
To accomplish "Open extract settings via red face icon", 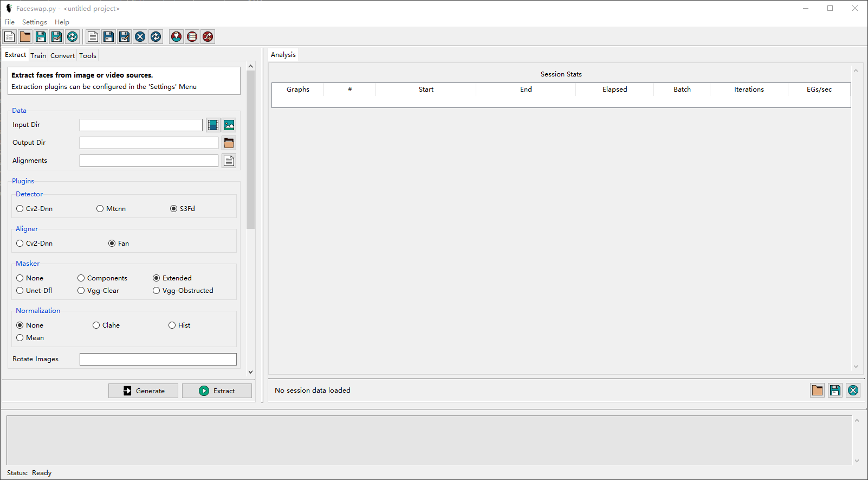I will (177, 37).
